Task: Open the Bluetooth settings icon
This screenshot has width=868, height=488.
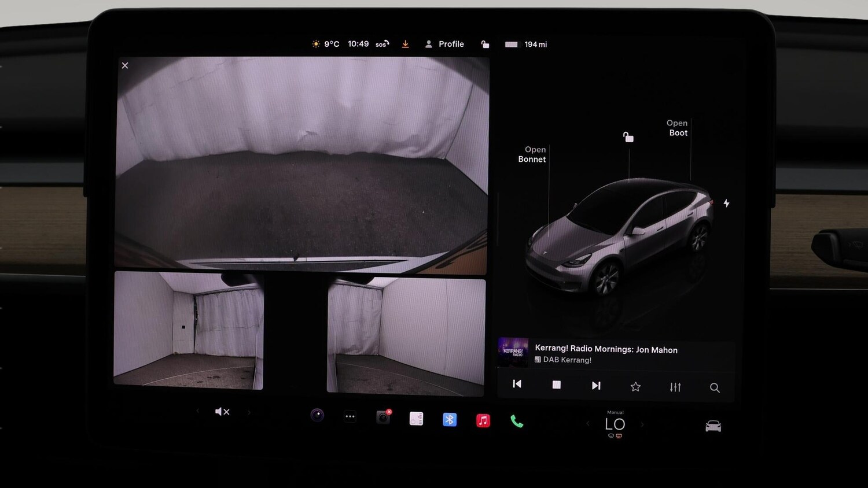Action: (450, 419)
